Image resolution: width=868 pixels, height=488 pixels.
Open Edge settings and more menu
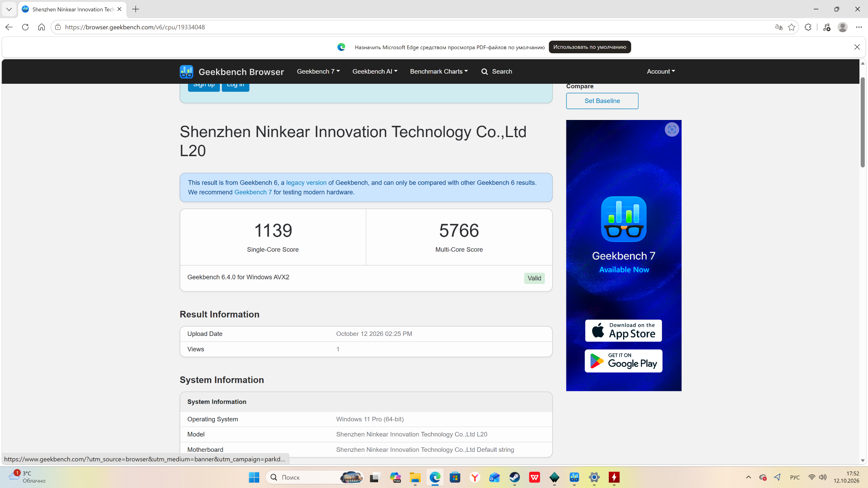click(x=859, y=27)
